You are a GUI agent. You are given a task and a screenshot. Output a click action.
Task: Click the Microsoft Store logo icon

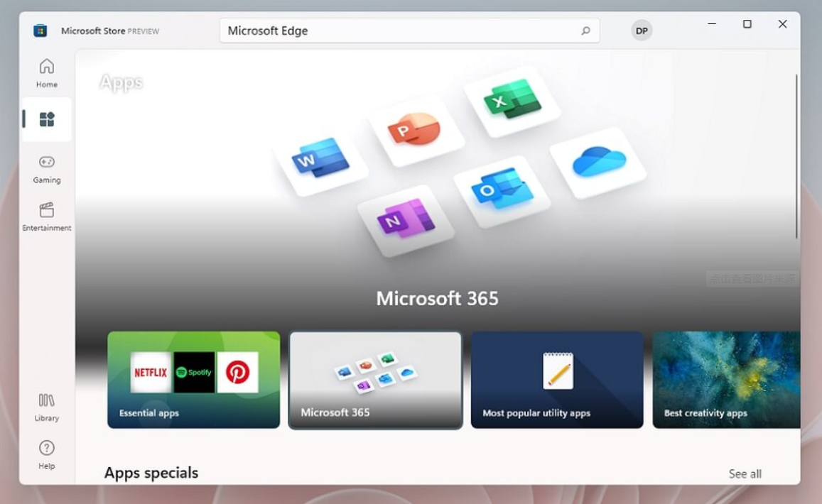[40, 31]
